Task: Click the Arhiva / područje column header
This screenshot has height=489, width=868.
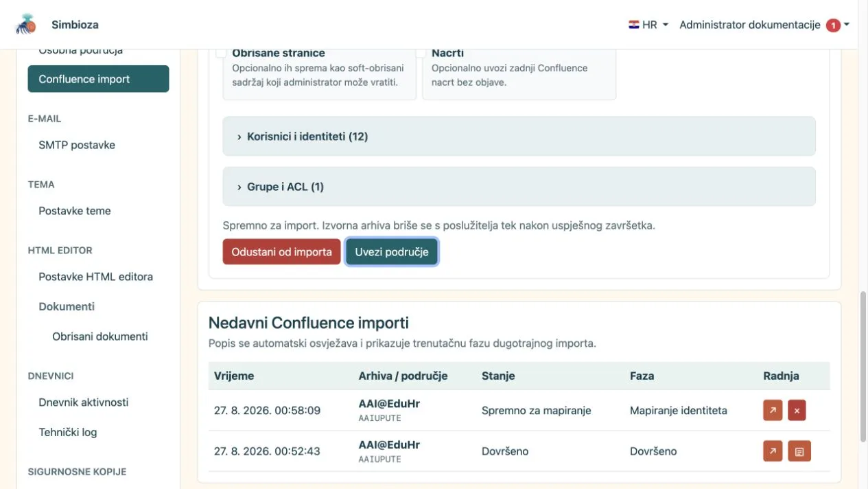Action: (403, 376)
